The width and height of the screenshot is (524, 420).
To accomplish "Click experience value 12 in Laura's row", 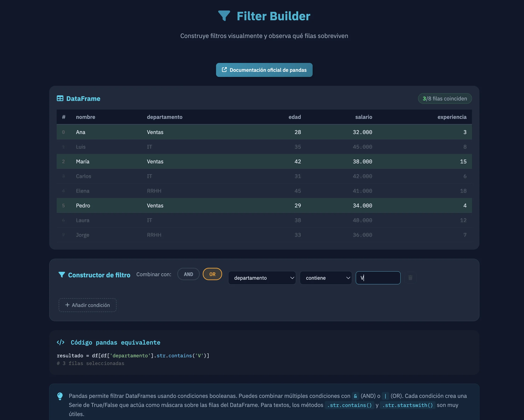I will (x=463, y=220).
